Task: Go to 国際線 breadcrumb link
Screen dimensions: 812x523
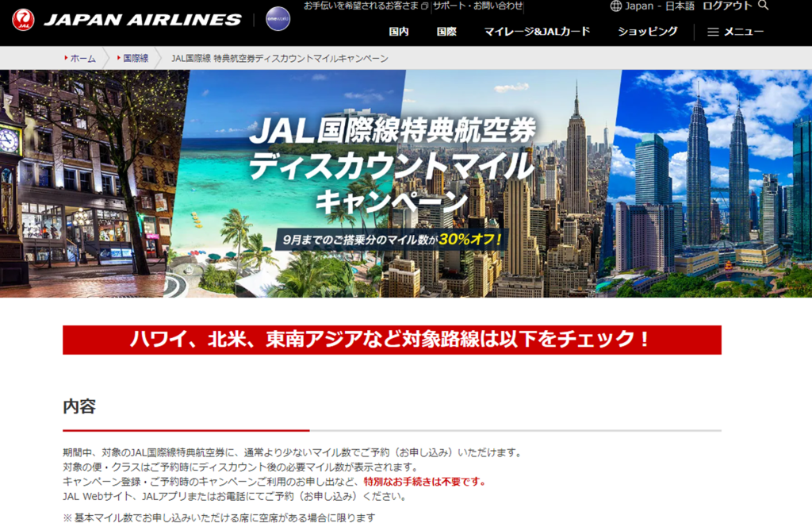Action: (x=136, y=59)
